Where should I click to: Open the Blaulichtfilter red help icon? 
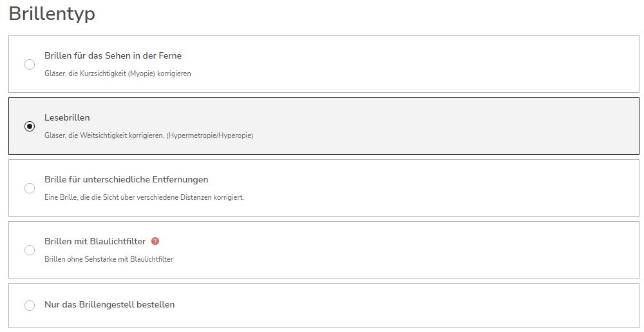[x=155, y=241]
